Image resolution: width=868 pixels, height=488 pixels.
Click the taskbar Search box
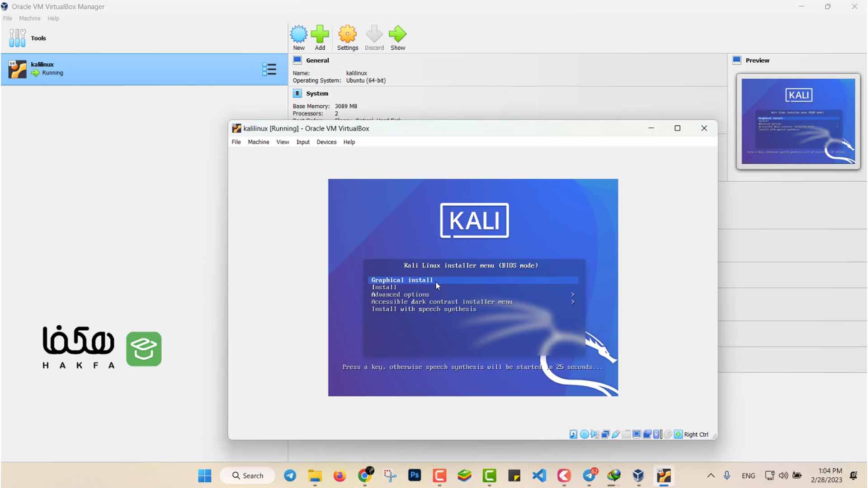247,475
